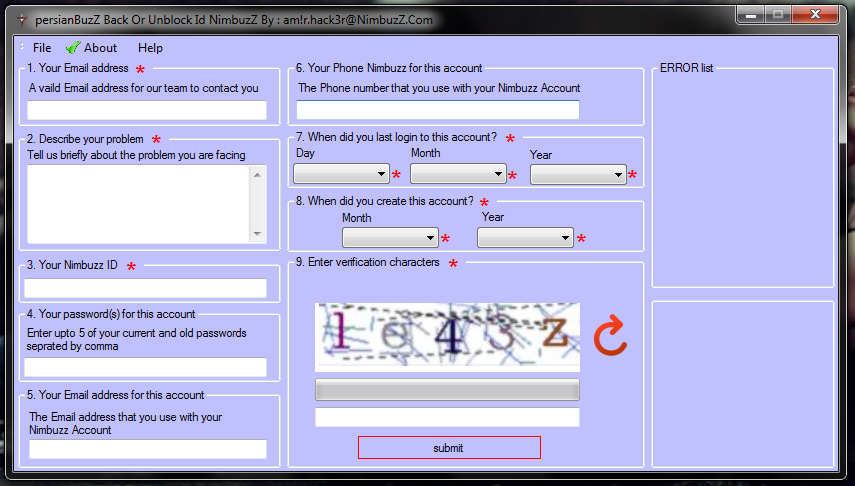
Task: Open the About menu item
Action: [x=100, y=48]
